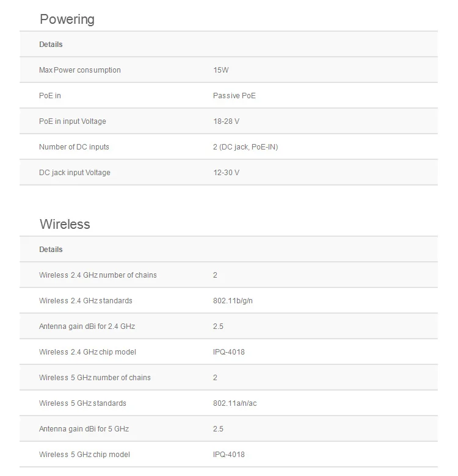Click the Wireless section heading
The height and width of the screenshot is (476, 458).
pos(65,225)
